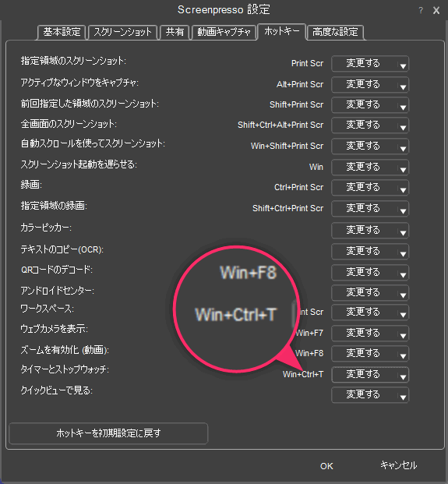
Task: Click the lone 'Print Scr' hotkey in the first row
Action: 307,64
